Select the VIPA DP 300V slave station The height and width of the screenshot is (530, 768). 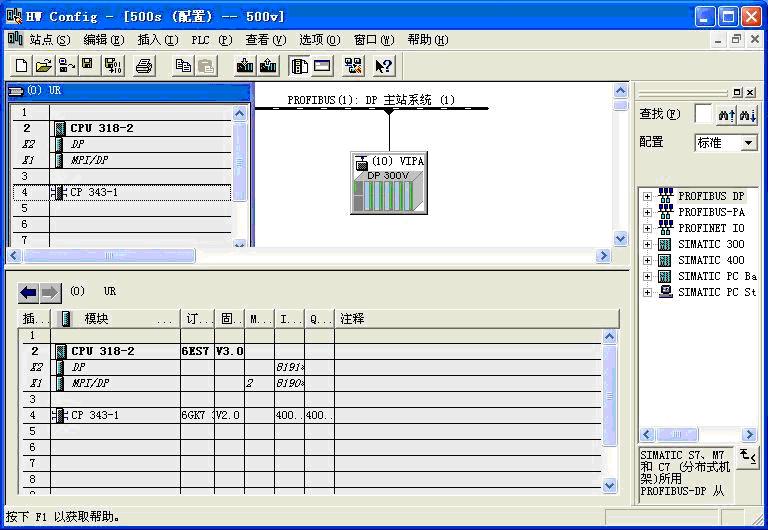tap(389, 183)
